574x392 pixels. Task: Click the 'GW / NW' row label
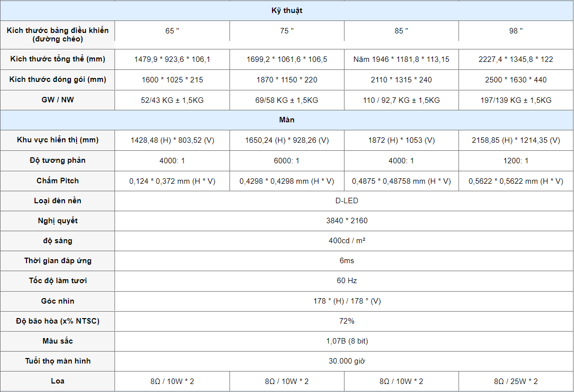[57, 100]
